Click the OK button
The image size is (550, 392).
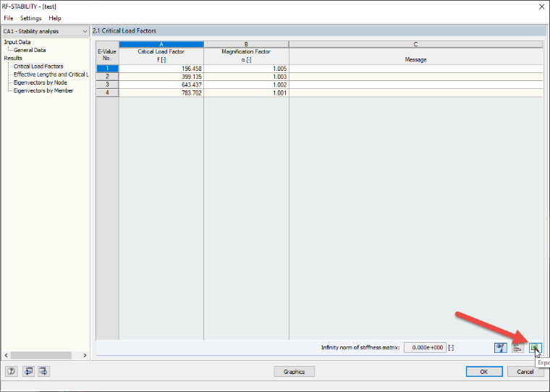[484, 372]
